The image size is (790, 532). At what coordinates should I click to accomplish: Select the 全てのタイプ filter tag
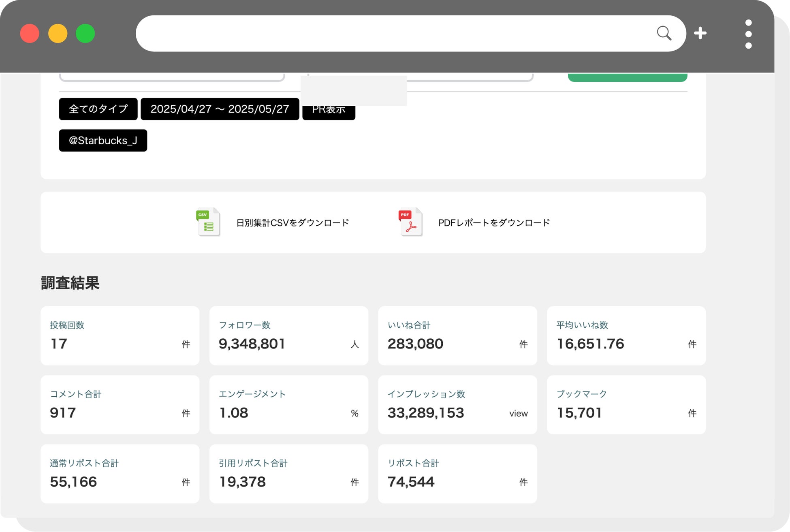[x=98, y=109]
